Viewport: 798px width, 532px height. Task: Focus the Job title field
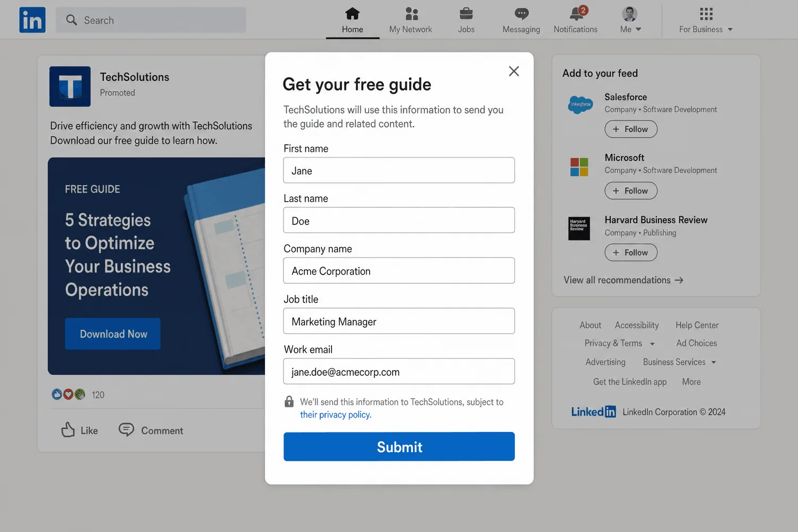click(399, 321)
